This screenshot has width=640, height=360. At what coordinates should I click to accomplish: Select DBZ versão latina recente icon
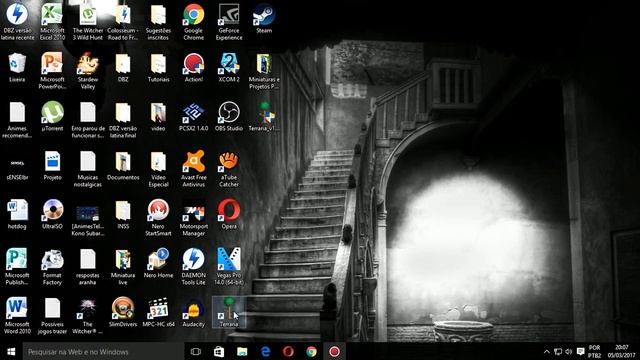pos(17,22)
